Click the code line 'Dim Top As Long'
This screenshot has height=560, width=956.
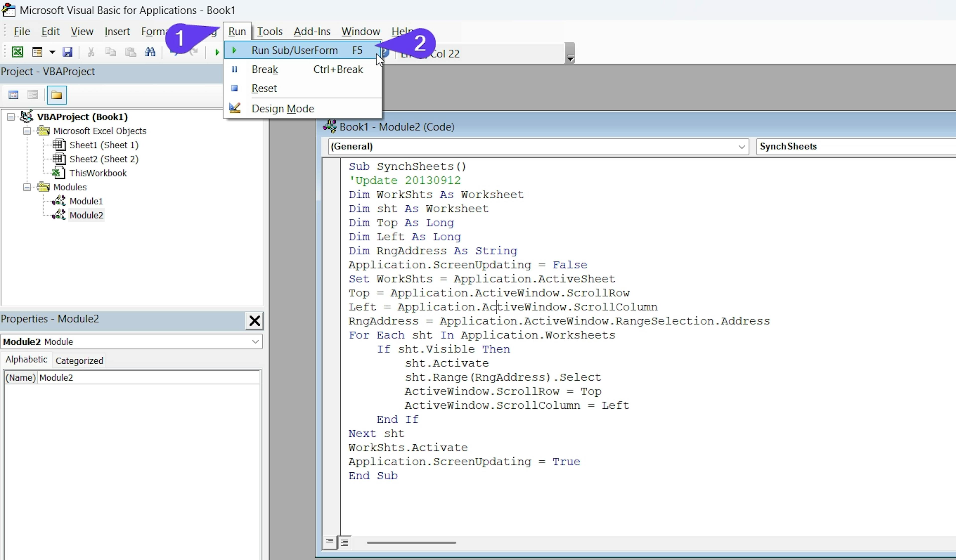401,223
